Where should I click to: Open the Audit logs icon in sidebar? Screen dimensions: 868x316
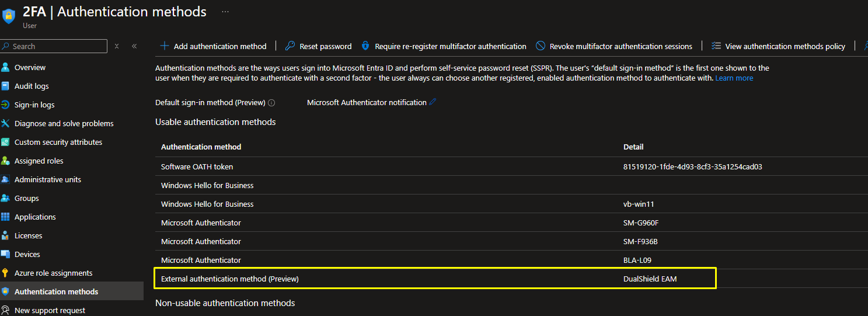pyautogui.click(x=6, y=86)
